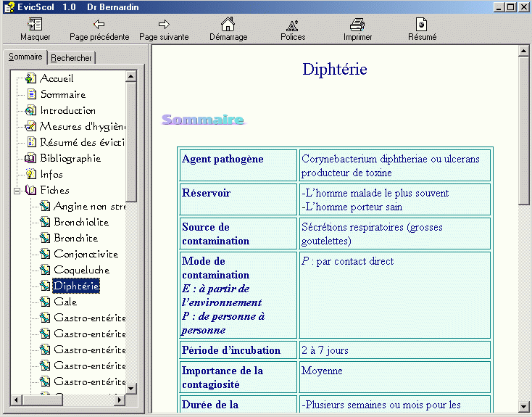Click the Période d'incubation cell
The width and height of the screenshot is (532, 417).
[x=238, y=350]
